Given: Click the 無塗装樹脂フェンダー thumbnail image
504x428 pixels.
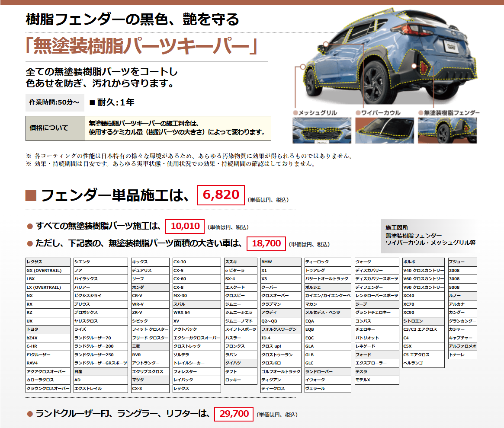Looking at the screenshot, I should (447, 130).
